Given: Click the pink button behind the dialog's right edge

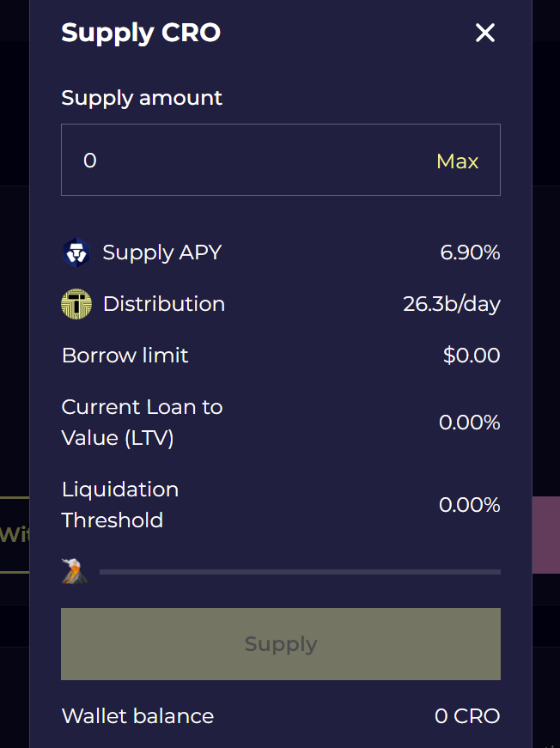Looking at the screenshot, I should [x=546, y=534].
